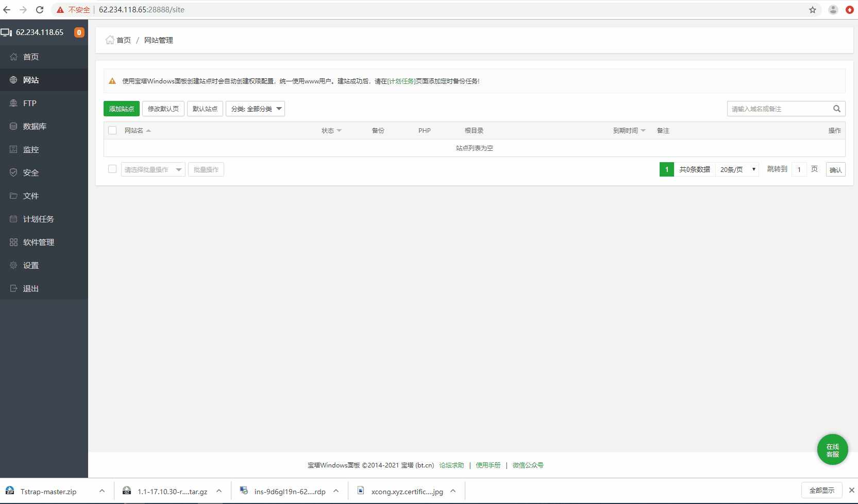Open the 论坛求助 footer link

pyautogui.click(x=451, y=465)
